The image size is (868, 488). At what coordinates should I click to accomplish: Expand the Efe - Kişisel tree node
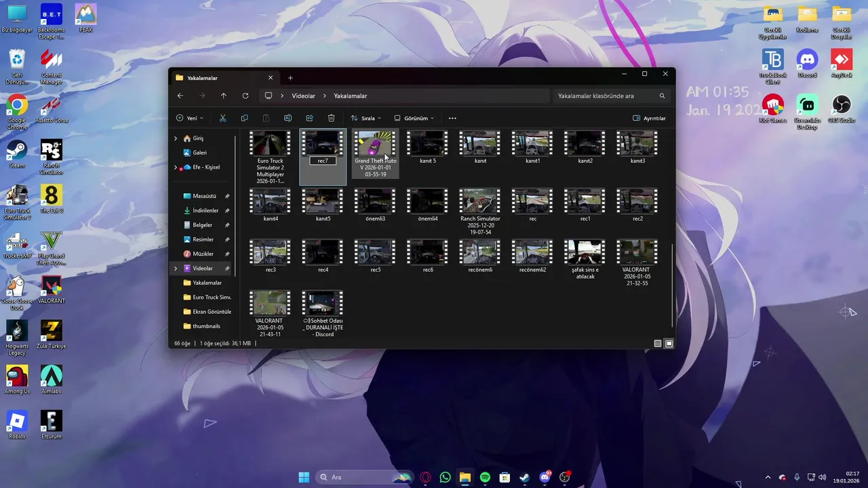[x=176, y=167]
